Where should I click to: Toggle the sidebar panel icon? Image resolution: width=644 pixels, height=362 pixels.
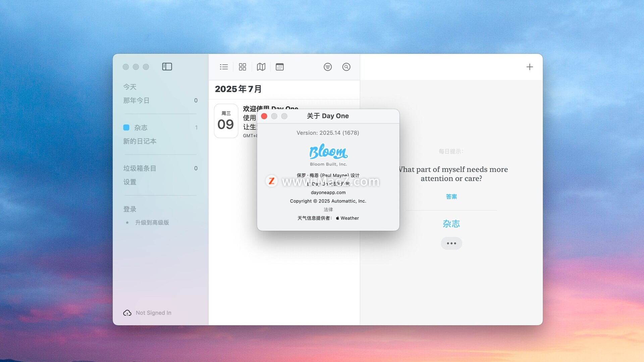[x=167, y=67]
